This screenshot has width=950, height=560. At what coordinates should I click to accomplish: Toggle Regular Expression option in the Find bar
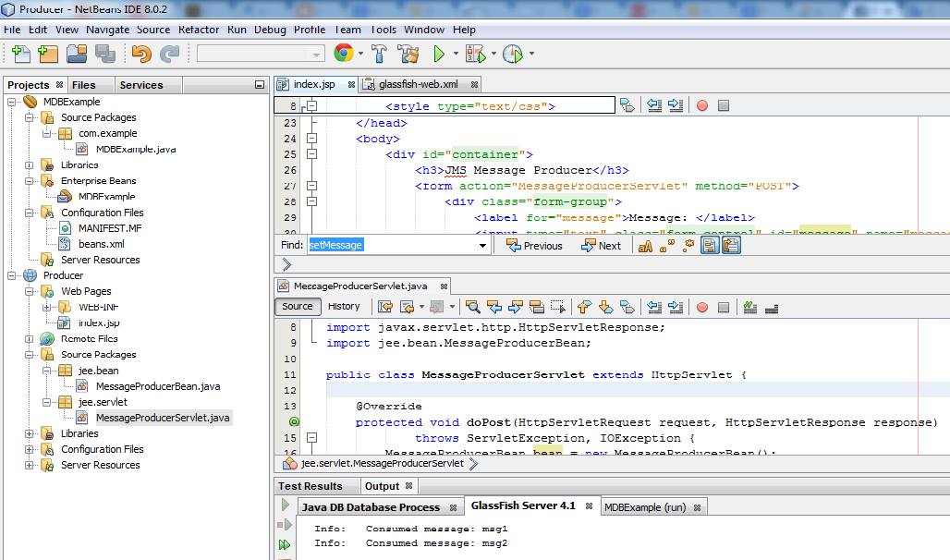coord(688,246)
